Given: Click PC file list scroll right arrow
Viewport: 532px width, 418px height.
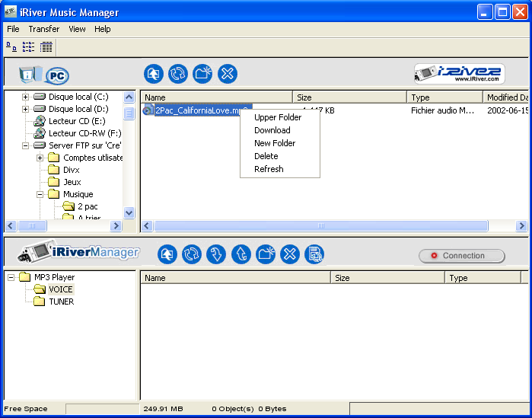Looking at the screenshot, I should tap(521, 225).
